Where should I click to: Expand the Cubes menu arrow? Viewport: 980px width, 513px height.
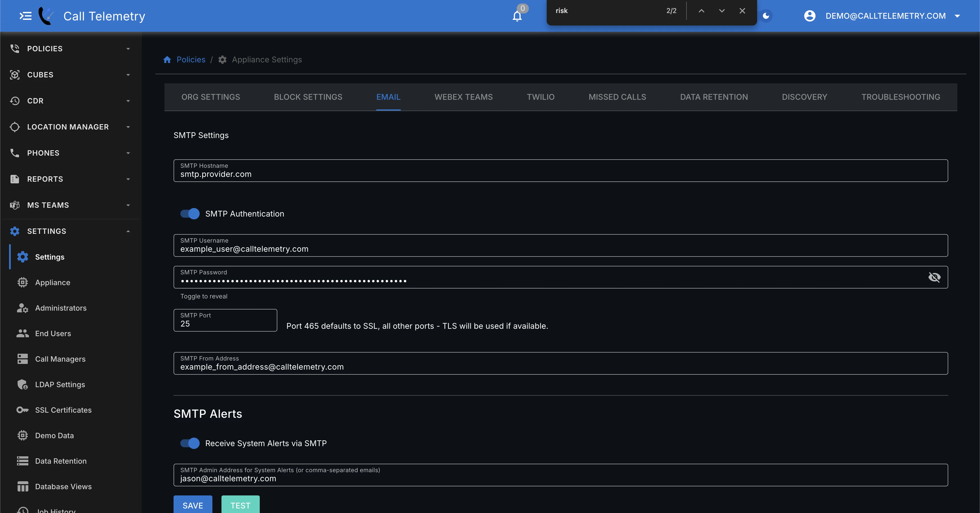128,75
